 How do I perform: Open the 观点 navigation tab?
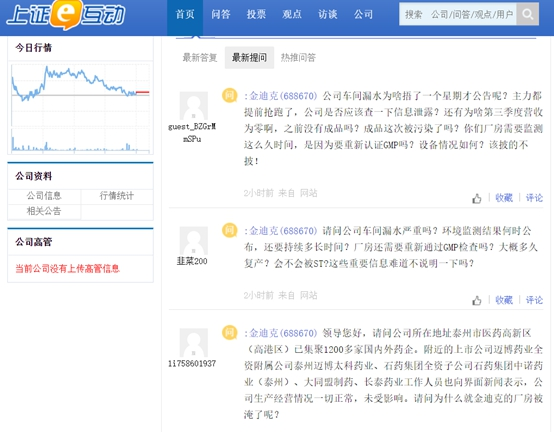point(292,14)
